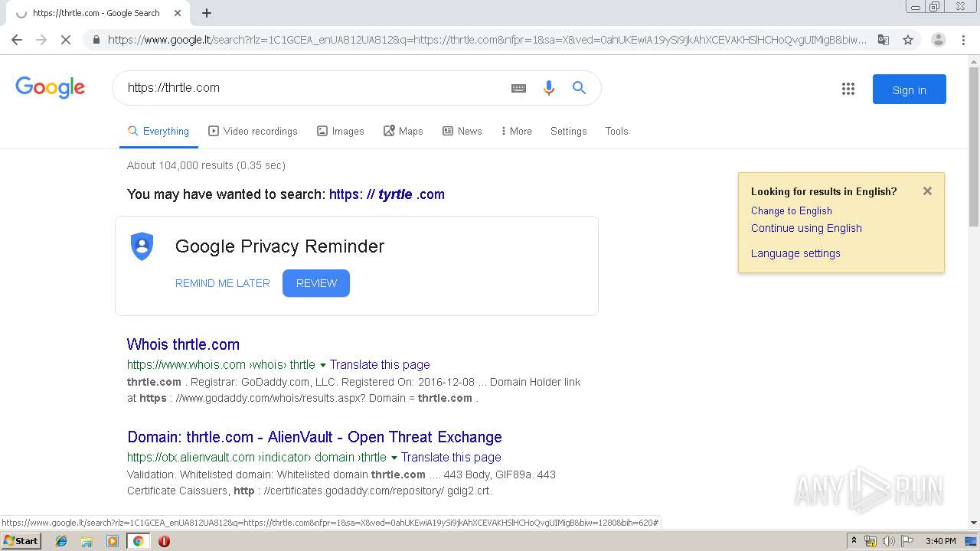Click Change to English

(792, 210)
